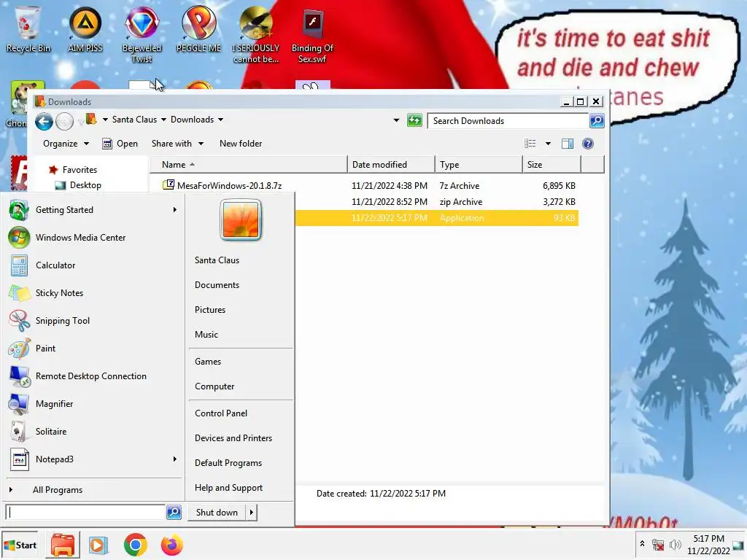The image size is (747, 560).
Task: Click the Open toolbar button
Action: (120, 144)
